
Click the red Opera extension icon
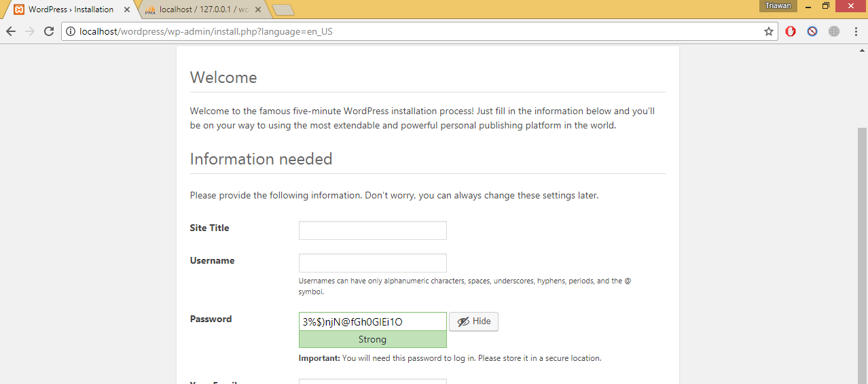click(791, 31)
